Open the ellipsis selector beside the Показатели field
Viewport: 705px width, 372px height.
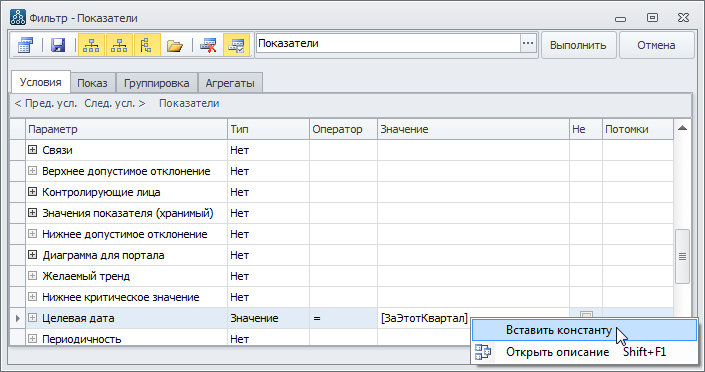coord(528,44)
